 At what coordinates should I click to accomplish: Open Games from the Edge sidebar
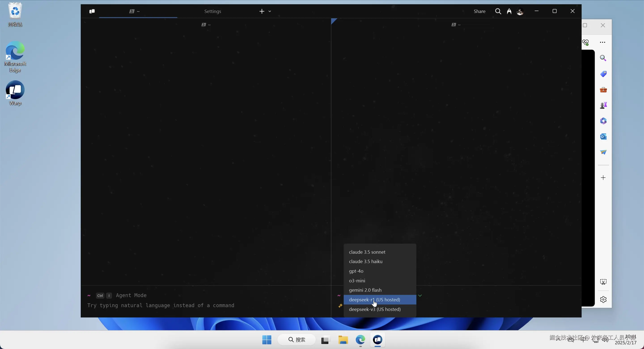(603, 105)
